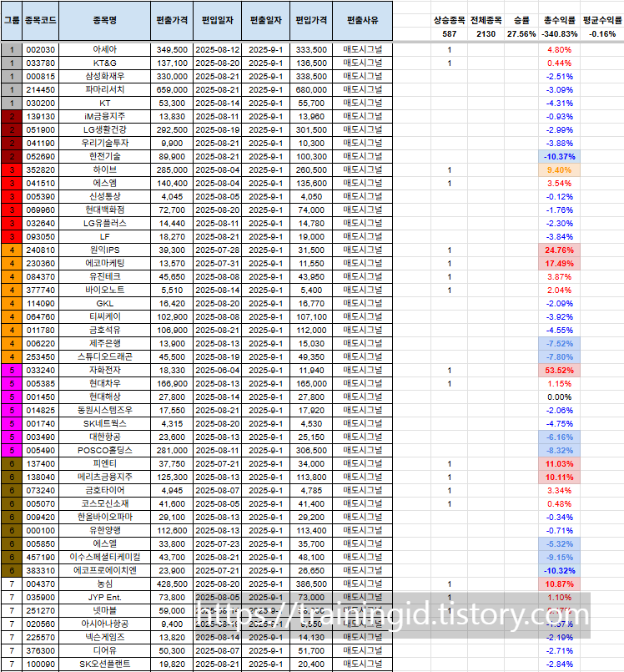Viewport: 624px width, 672px height.
Task: Click group number cell of 피엔티 row
Action: point(12,463)
